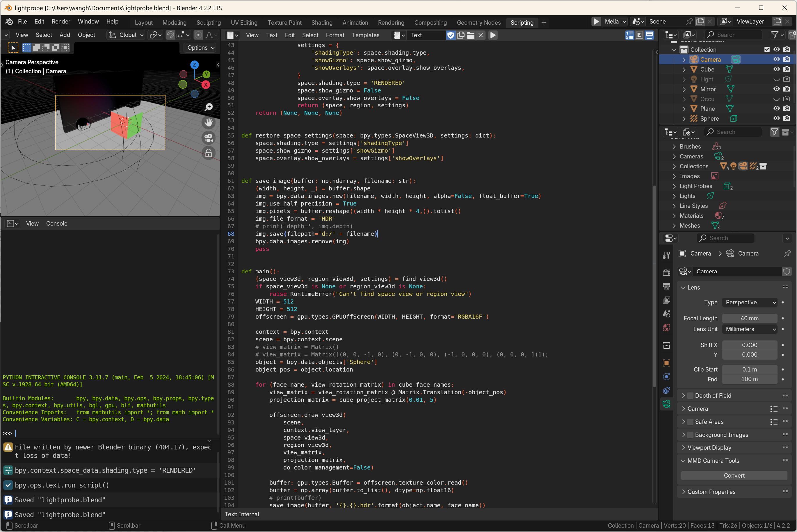Click the Convert button in MMD Camera Tools
The width and height of the screenshot is (797, 532).
coord(734,475)
